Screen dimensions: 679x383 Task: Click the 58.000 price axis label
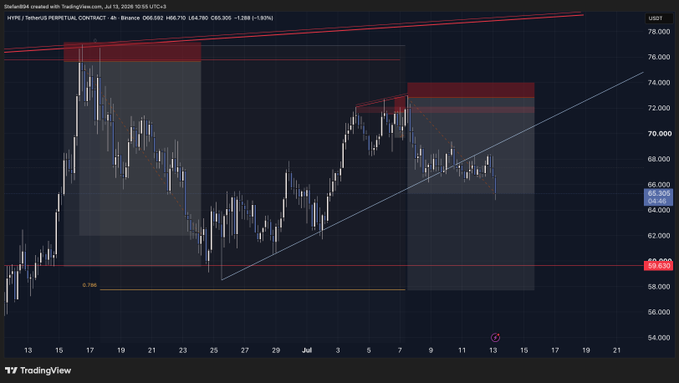(659, 287)
